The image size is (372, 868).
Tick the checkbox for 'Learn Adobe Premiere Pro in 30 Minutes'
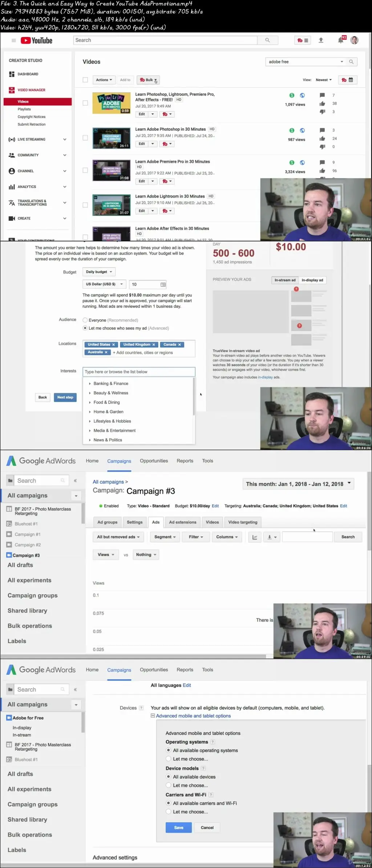pyautogui.click(x=85, y=170)
